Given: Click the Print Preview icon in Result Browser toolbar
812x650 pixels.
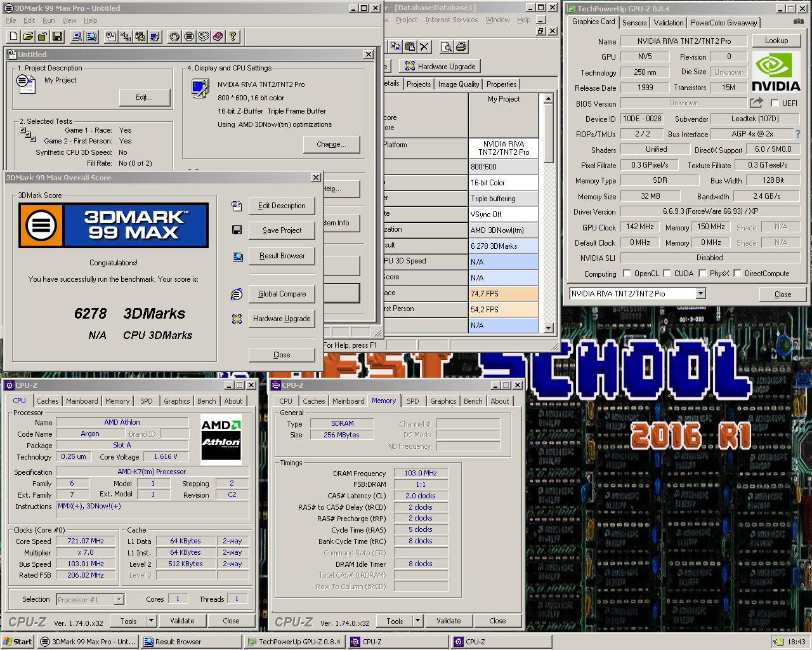Looking at the screenshot, I should (x=447, y=46).
